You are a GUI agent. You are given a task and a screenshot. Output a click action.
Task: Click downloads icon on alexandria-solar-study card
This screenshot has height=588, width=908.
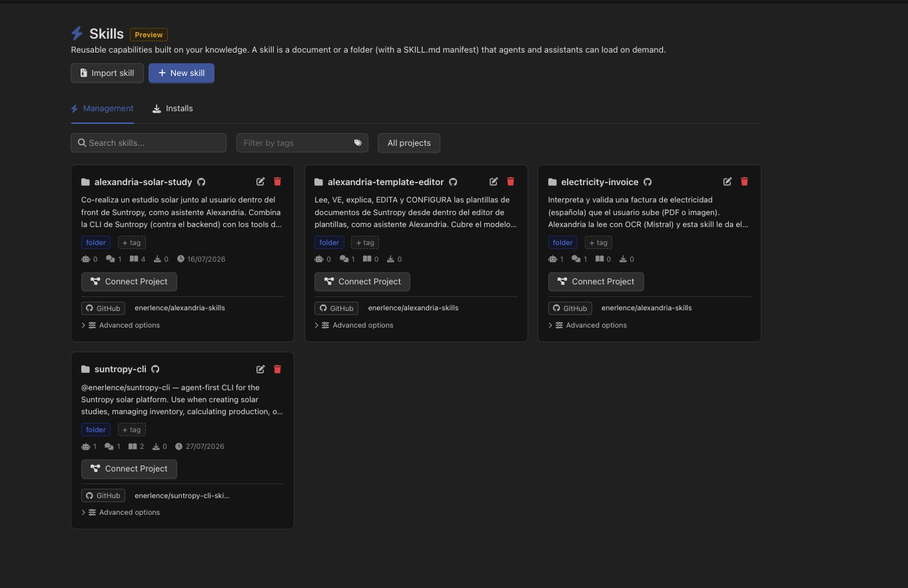tap(157, 259)
